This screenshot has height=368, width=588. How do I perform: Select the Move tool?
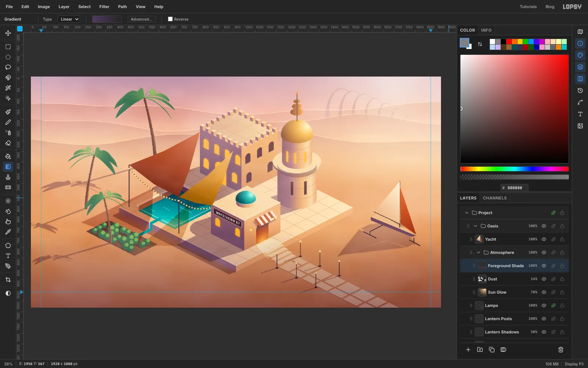pyautogui.click(x=8, y=33)
